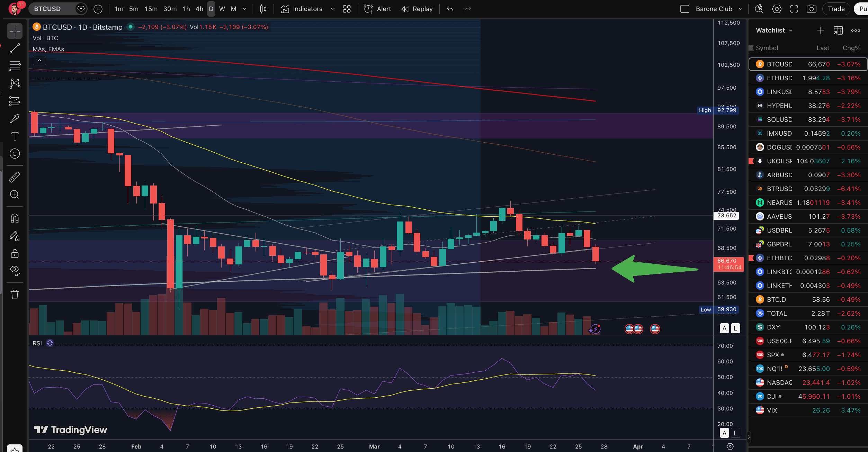Image resolution: width=868 pixels, height=452 pixels.
Task: Toggle lock all drawing tools
Action: click(15, 253)
